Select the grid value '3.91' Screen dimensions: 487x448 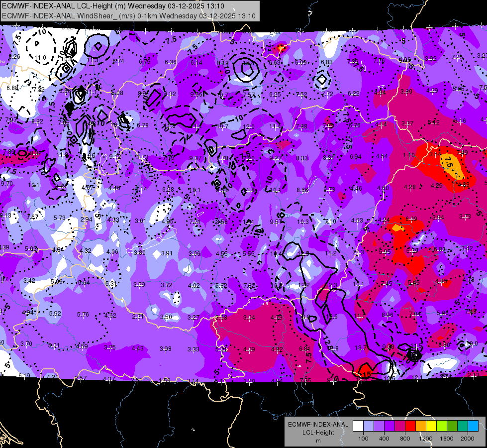tap(167, 253)
